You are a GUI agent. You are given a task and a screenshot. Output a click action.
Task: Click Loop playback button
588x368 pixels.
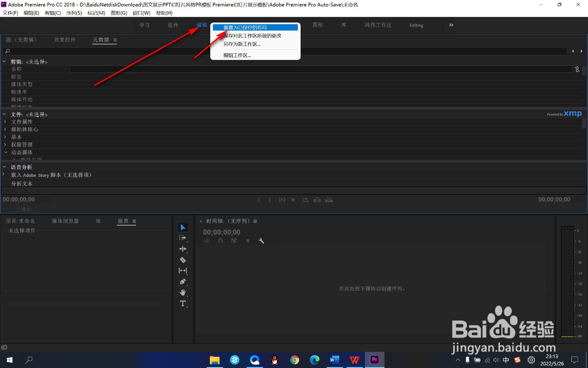305,200
